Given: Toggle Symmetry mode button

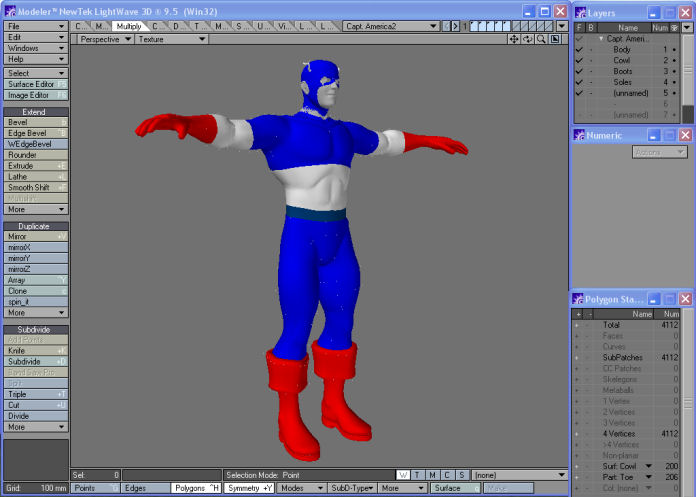Looking at the screenshot, I should (x=249, y=488).
